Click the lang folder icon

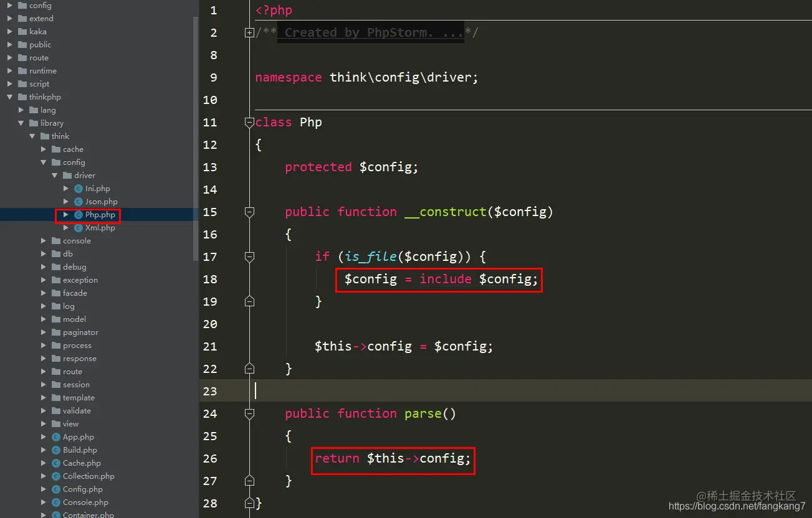pos(33,110)
